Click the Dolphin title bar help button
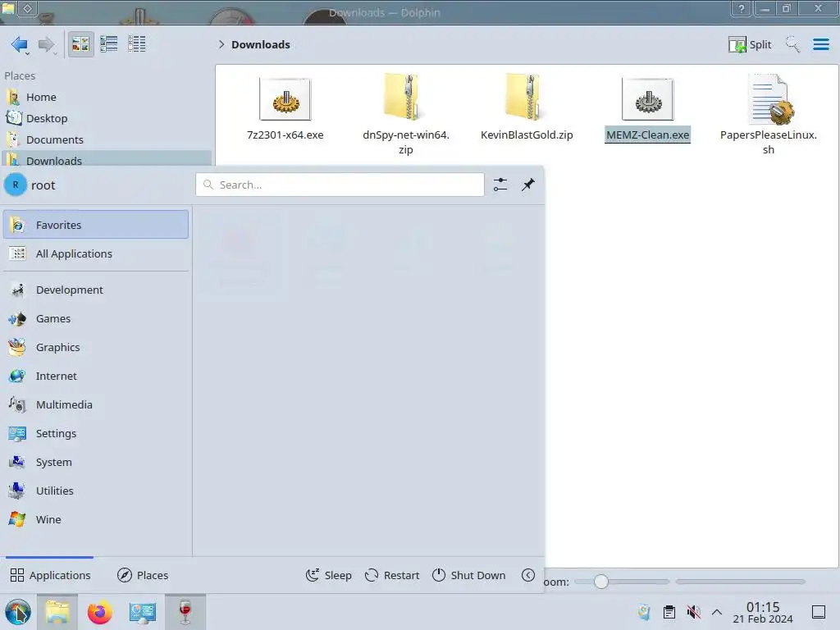This screenshot has width=840, height=630. 742,8
